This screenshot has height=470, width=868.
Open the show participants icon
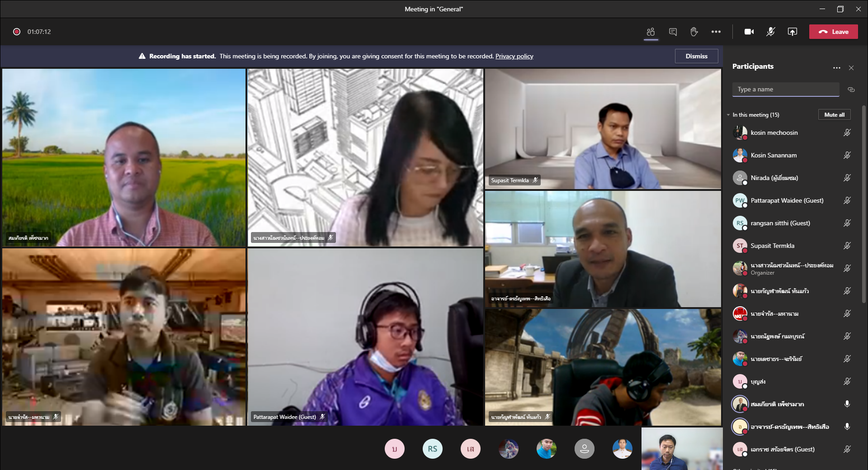(x=651, y=32)
